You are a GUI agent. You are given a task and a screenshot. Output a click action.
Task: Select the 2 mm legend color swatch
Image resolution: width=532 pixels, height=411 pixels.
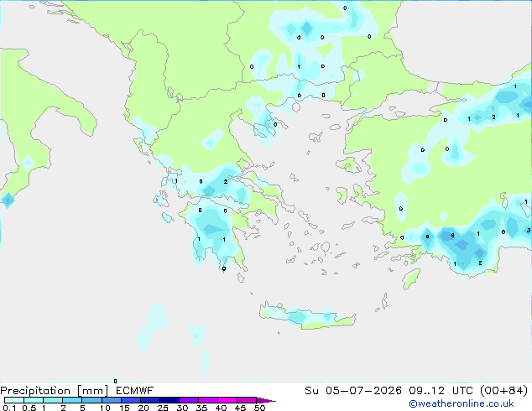coord(72,400)
